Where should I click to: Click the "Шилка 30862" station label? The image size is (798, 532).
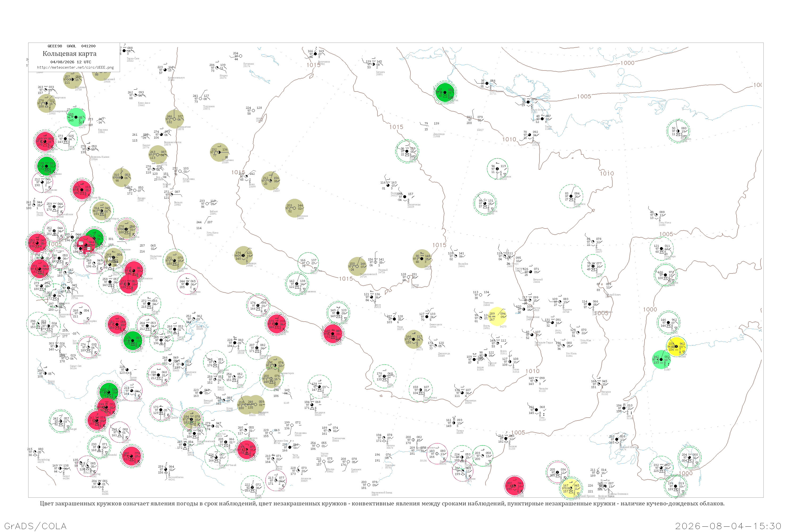click(330, 470)
